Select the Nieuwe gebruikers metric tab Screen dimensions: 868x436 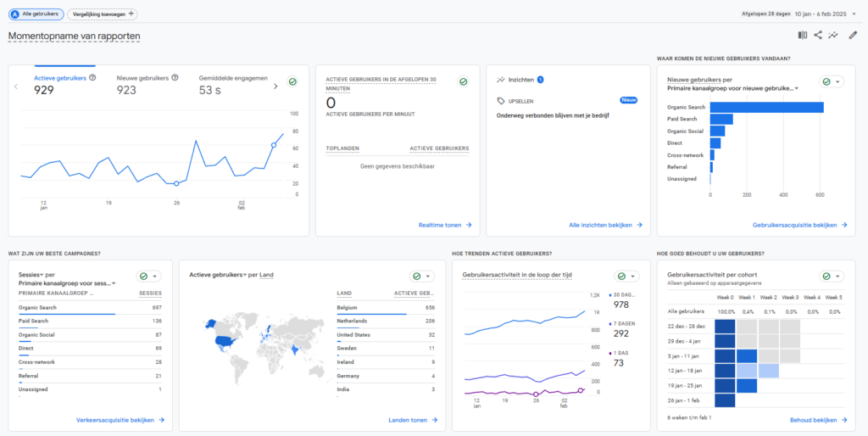147,84
